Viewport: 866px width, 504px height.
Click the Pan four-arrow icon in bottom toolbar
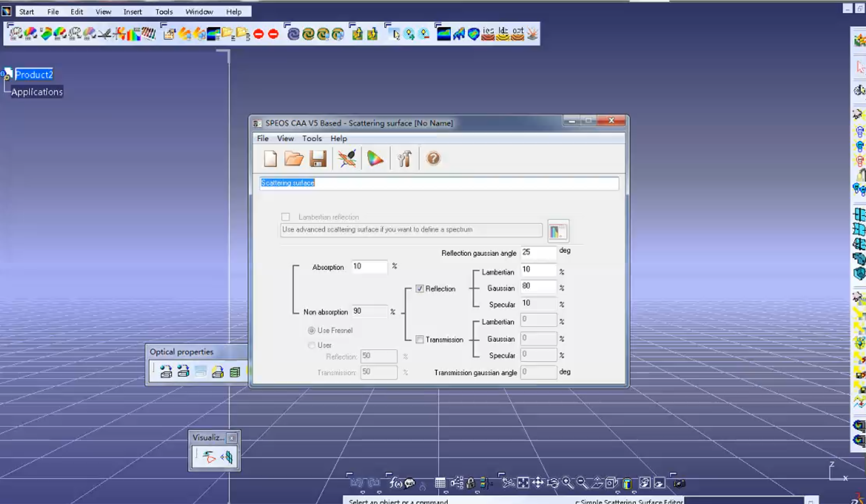click(538, 483)
